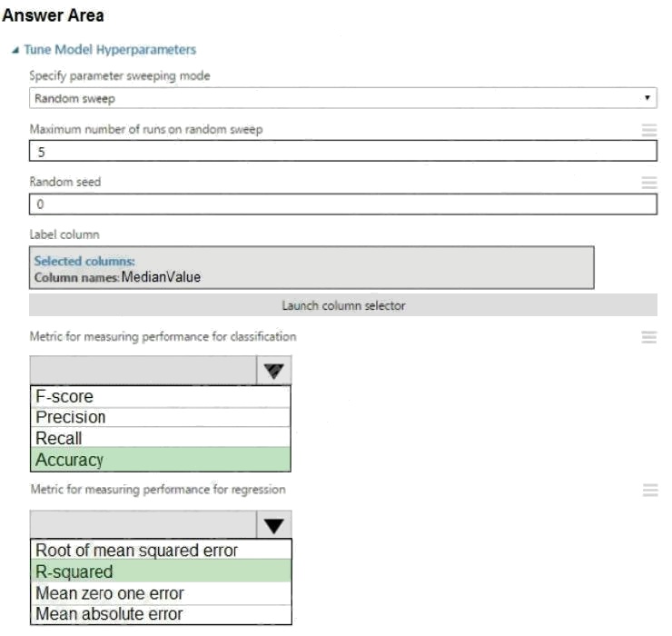Viewport: 672px width, 636px height.
Task: Click the Selected columns MedianValue box
Action: coord(311,269)
